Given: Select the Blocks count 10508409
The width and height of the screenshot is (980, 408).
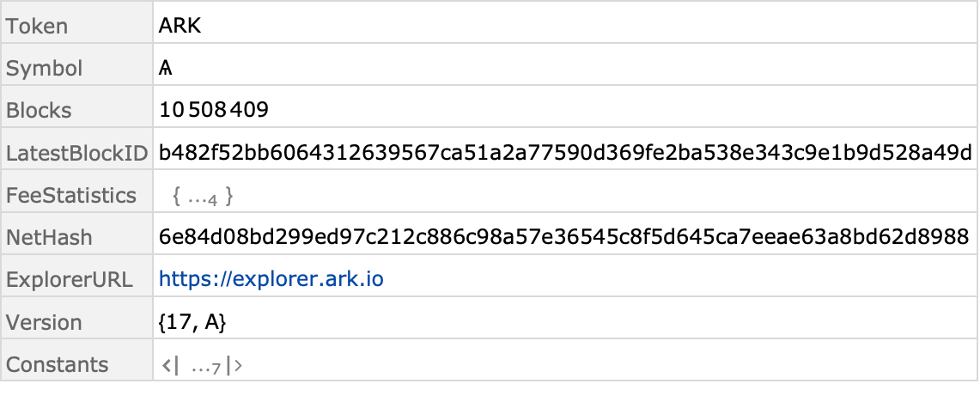Looking at the screenshot, I should point(214,110).
